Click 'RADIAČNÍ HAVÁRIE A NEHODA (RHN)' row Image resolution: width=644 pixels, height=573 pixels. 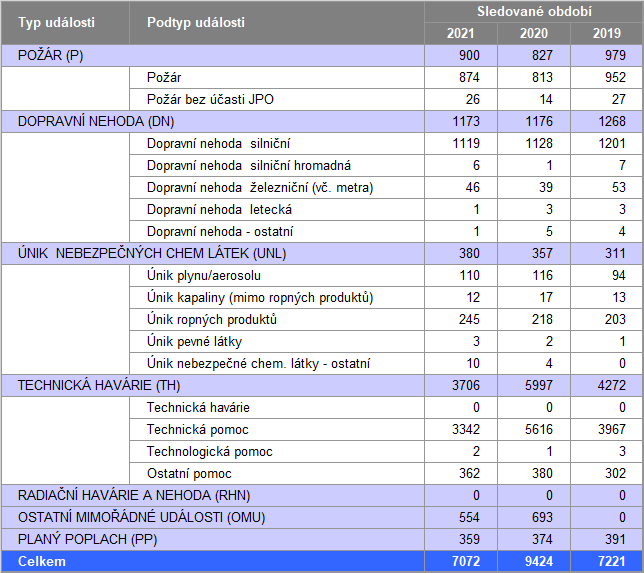(134, 496)
